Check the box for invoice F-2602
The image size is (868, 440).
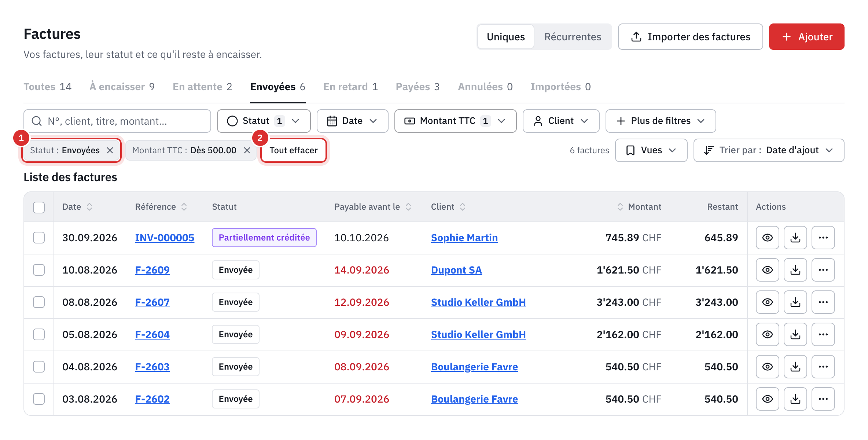(39, 399)
